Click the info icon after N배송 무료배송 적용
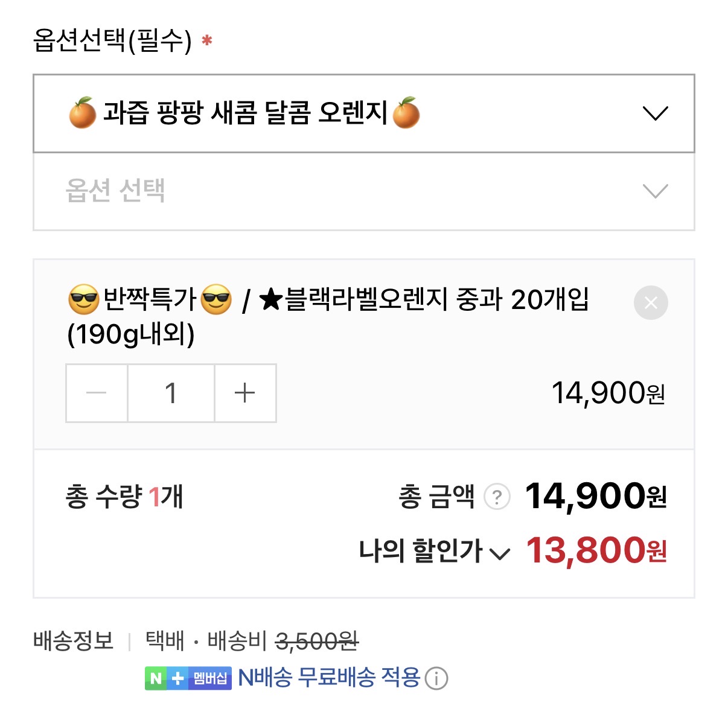Viewport: 728px width, 720px height. point(436,679)
